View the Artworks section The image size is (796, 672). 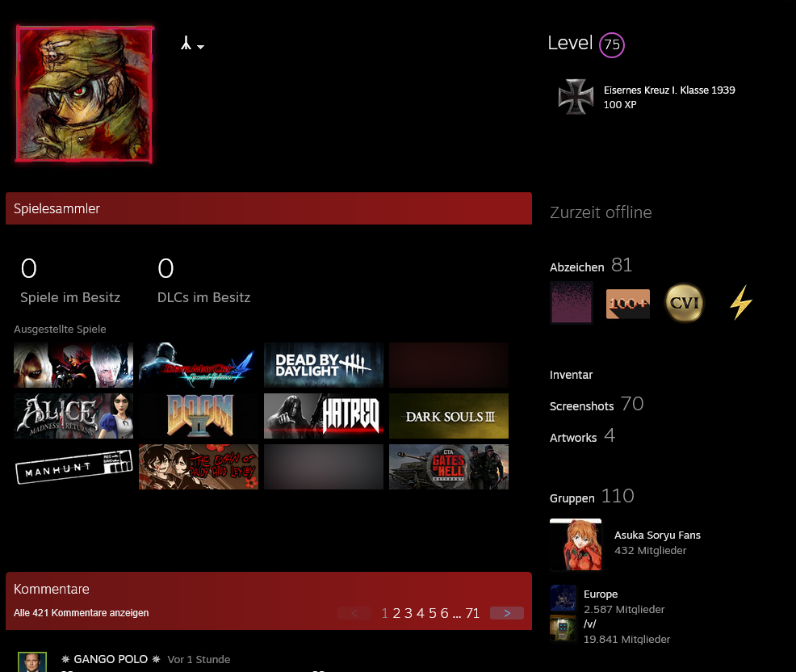click(573, 438)
